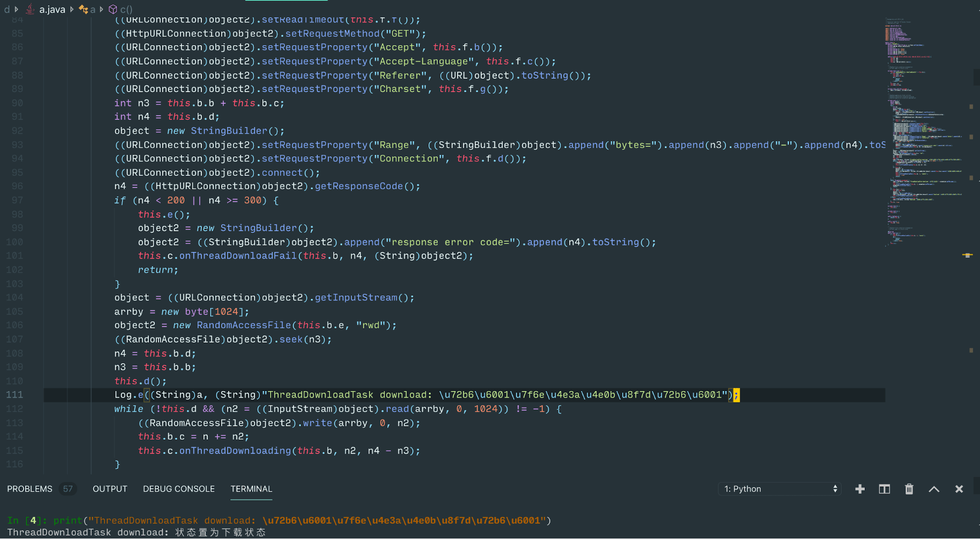Split the terminal pane

pyautogui.click(x=884, y=489)
